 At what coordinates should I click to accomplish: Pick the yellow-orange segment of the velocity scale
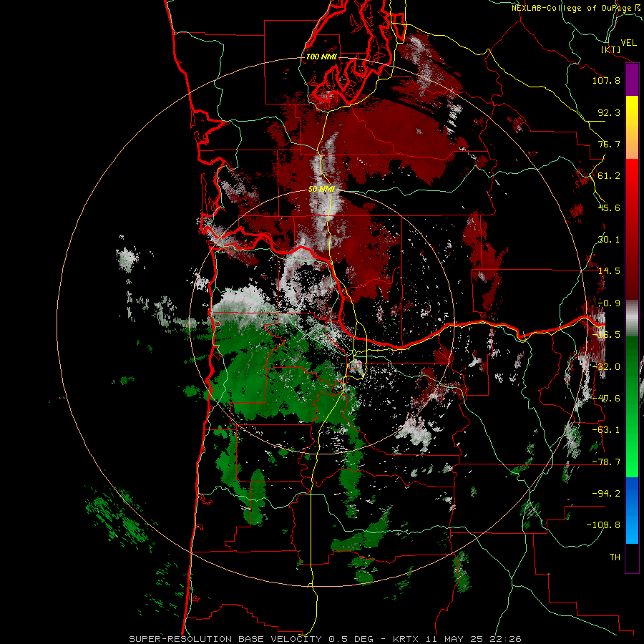(632, 127)
